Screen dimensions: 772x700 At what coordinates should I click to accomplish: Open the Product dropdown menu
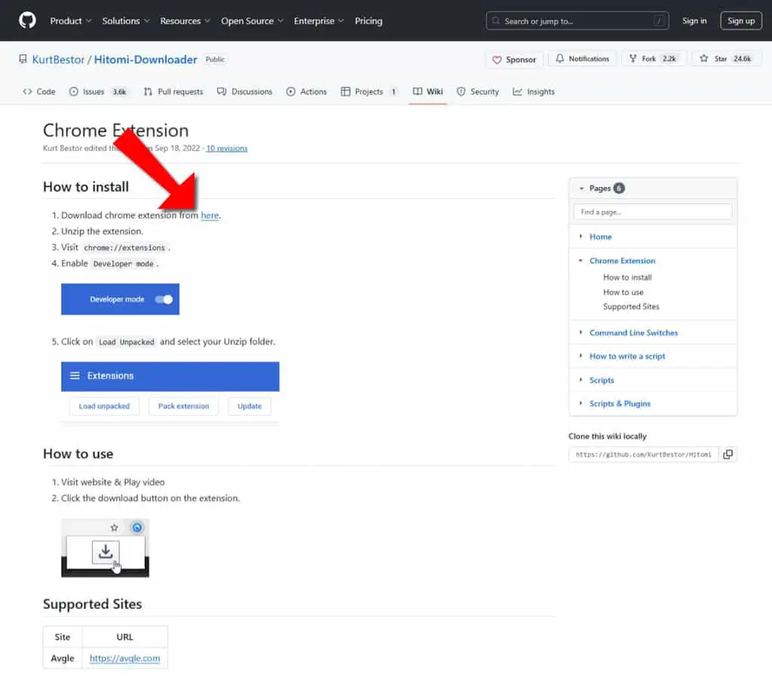(70, 20)
